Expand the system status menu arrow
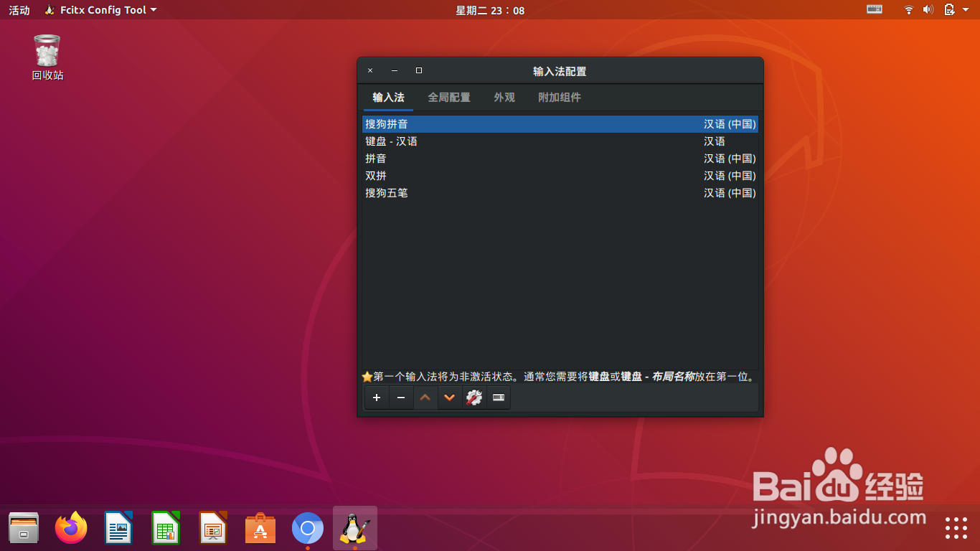The width and height of the screenshot is (980, 551). click(965, 10)
